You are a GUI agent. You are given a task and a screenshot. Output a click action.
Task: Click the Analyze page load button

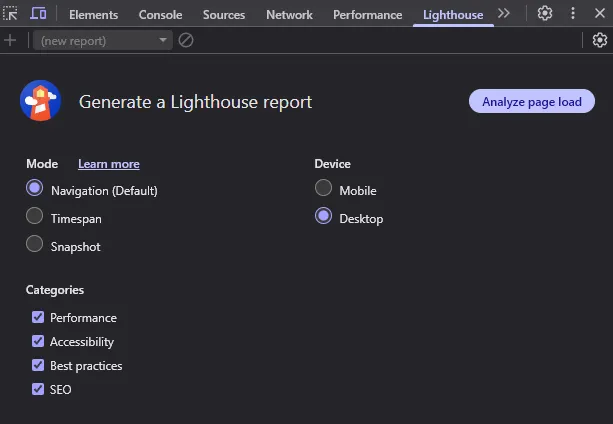531,101
